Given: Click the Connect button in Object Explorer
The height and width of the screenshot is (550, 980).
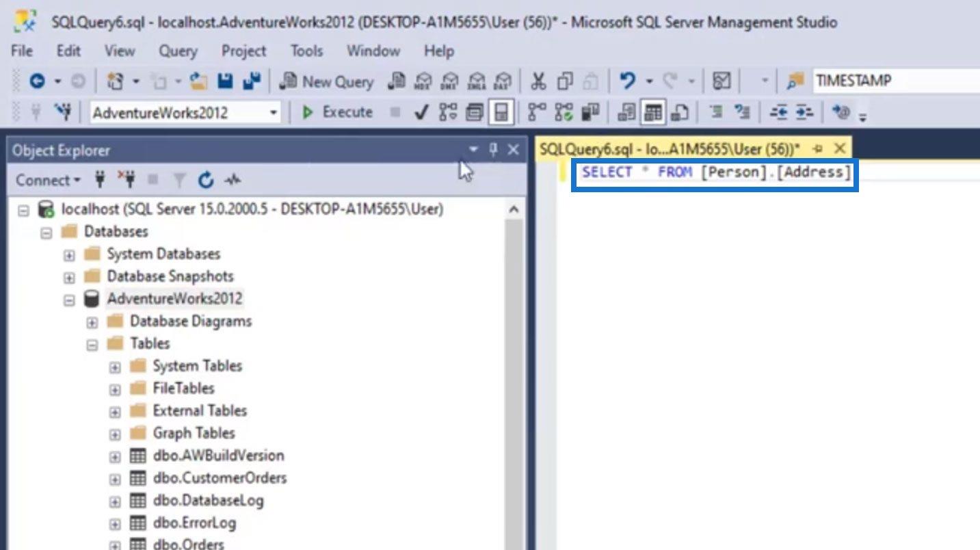Looking at the screenshot, I should click(48, 180).
